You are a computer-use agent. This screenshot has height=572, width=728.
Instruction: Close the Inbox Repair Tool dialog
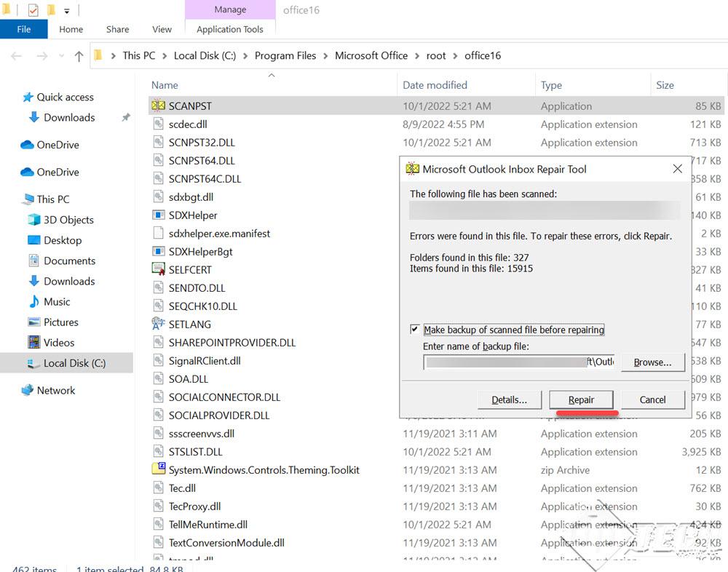tap(677, 169)
